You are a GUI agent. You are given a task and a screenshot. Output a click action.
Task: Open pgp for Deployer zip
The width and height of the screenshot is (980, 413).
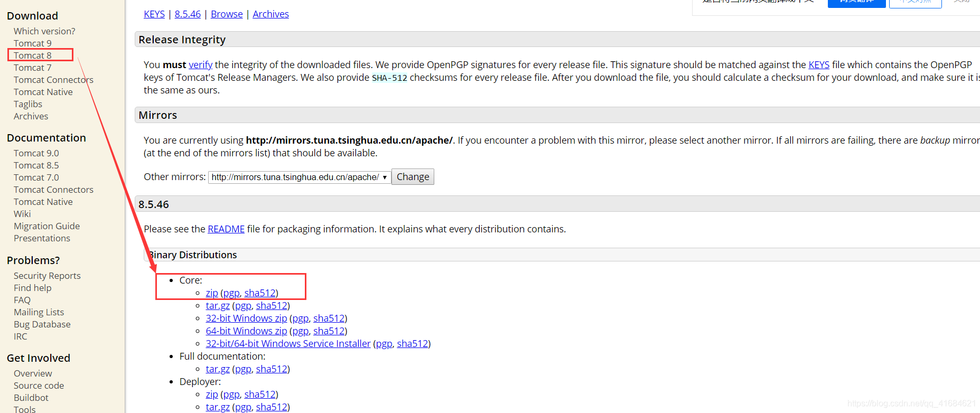click(x=231, y=395)
